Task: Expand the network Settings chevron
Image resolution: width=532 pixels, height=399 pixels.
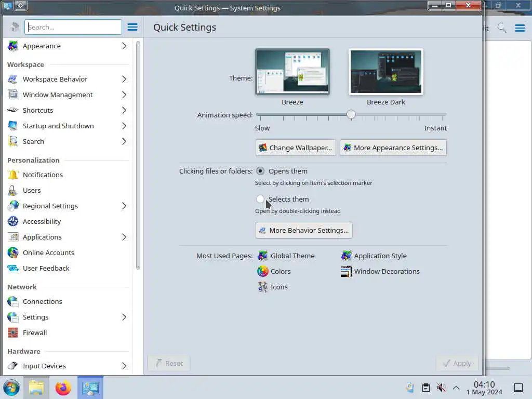Action: coord(124,317)
